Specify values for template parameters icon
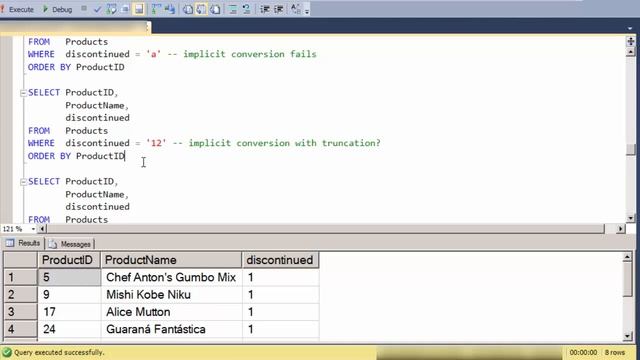Screen dimensions: 640x360 pyautogui.click(x=296, y=9)
